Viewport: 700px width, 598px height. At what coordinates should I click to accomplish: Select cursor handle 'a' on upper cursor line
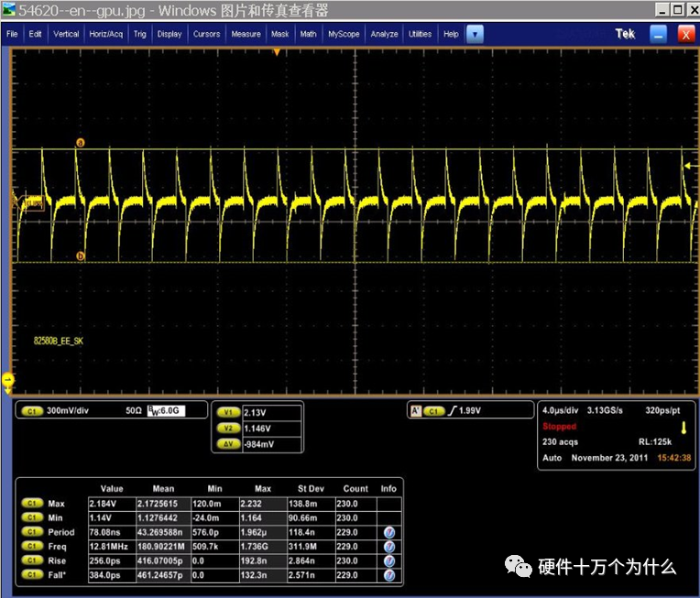80,144
